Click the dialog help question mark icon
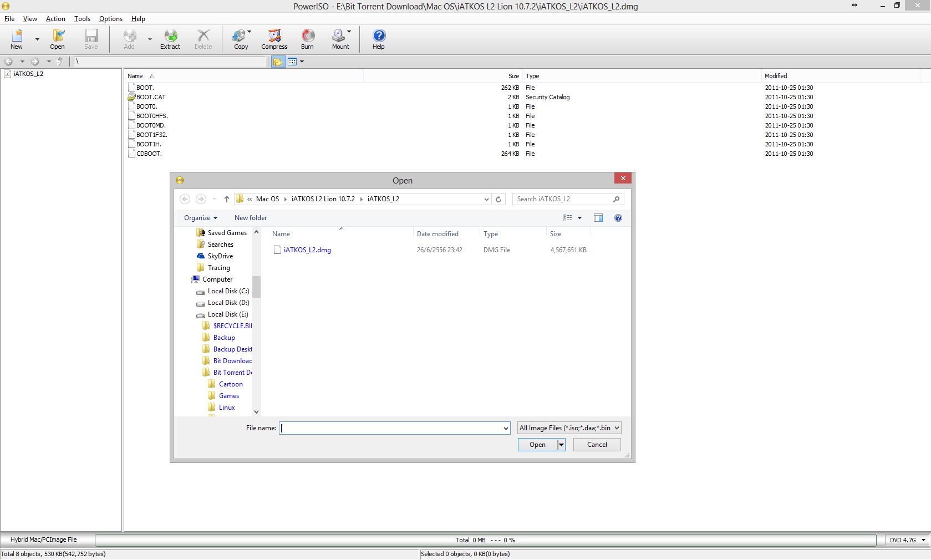 click(618, 218)
